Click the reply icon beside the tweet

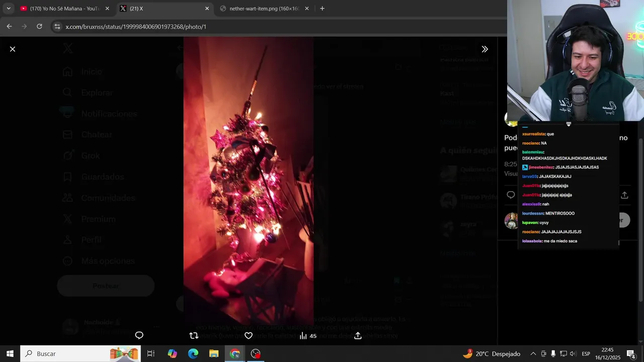coord(511,195)
